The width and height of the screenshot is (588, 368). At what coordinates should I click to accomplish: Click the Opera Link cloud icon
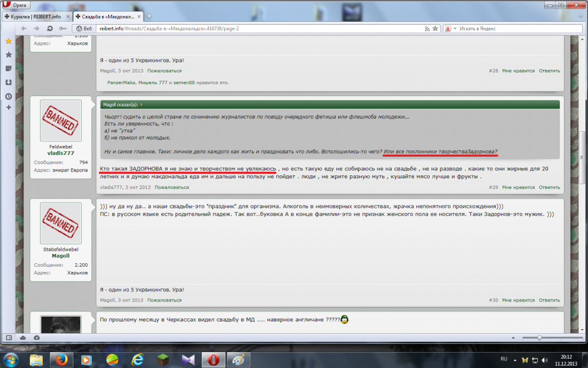[x=23, y=337]
